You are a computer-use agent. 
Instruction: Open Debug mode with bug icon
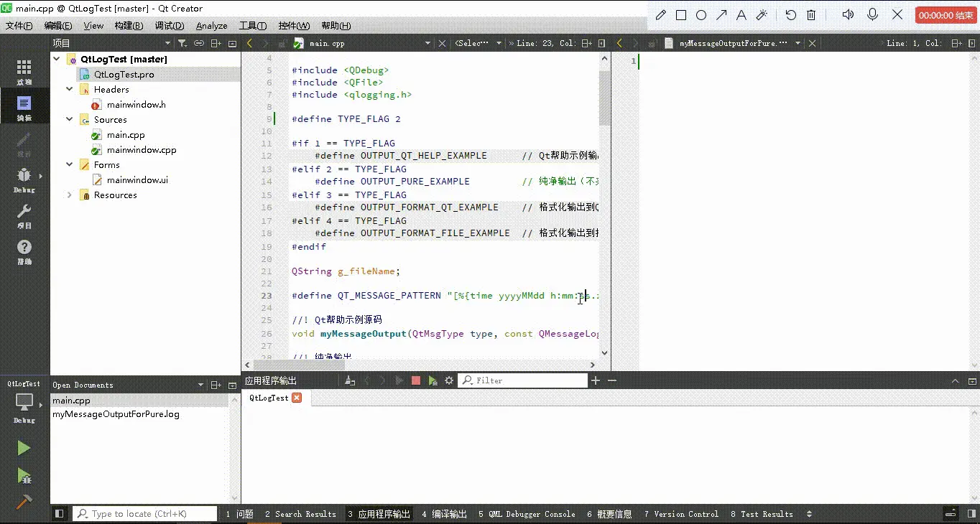(24, 179)
